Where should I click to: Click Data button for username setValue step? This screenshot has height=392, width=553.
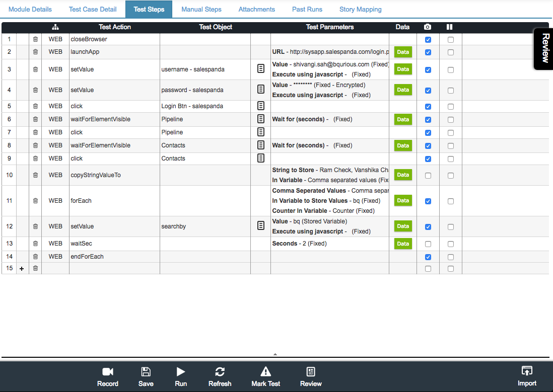tap(403, 69)
